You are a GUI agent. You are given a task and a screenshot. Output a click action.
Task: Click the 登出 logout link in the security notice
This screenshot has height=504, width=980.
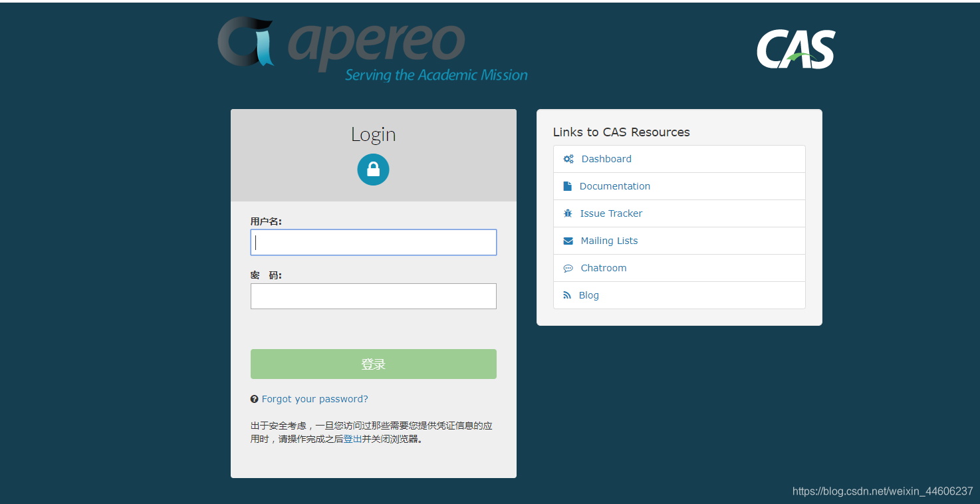tap(354, 439)
